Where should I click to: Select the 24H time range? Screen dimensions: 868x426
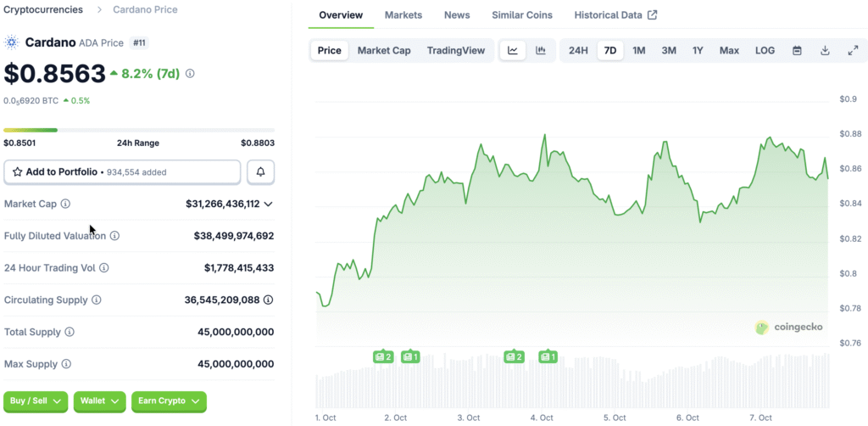tap(578, 51)
